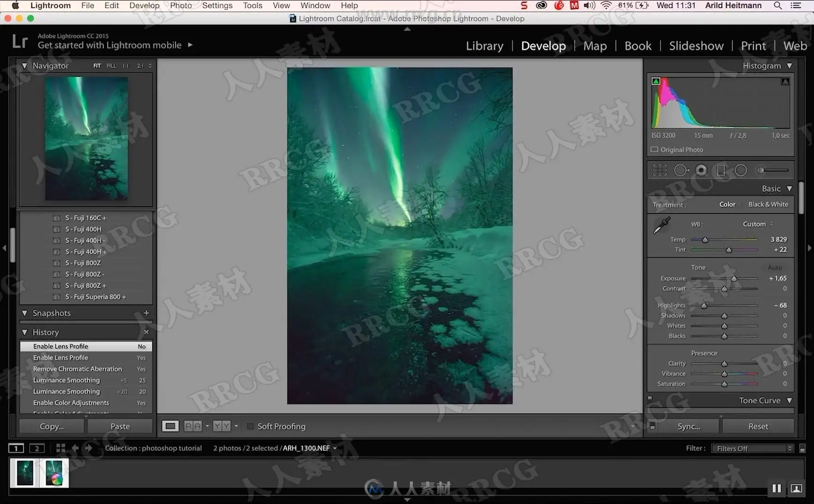814x504 pixels.
Task: Open Get started with Lightroom mobile
Action: (x=115, y=45)
